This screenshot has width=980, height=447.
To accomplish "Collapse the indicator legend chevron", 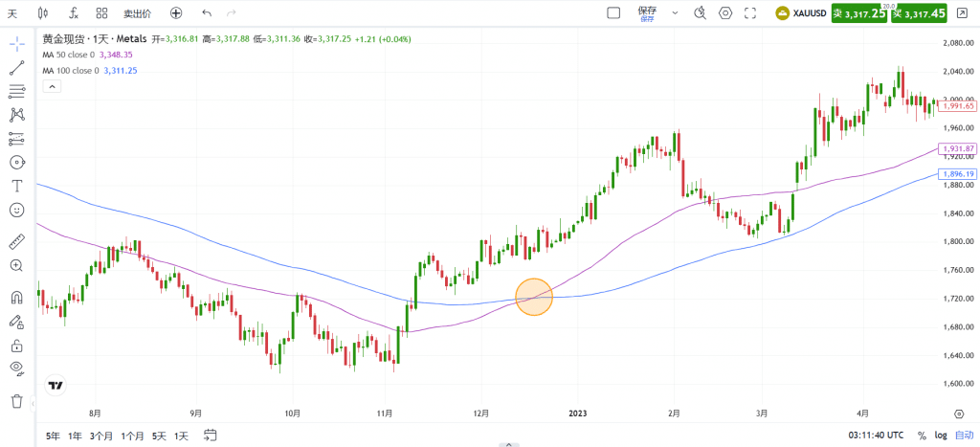I will [x=52, y=86].
